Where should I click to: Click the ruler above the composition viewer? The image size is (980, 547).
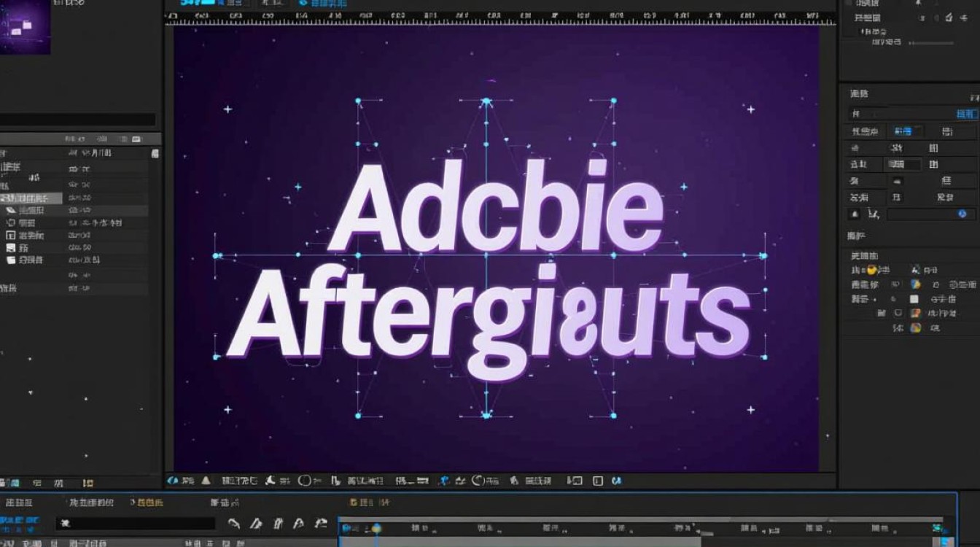(x=500, y=18)
